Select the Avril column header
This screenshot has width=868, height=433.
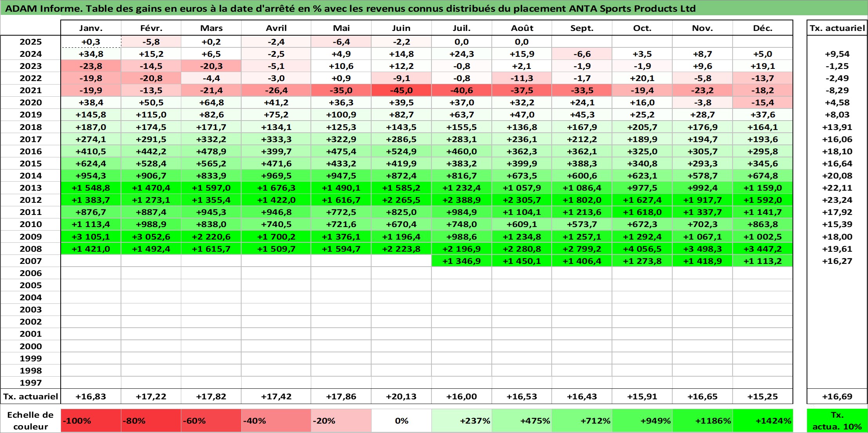point(276,28)
